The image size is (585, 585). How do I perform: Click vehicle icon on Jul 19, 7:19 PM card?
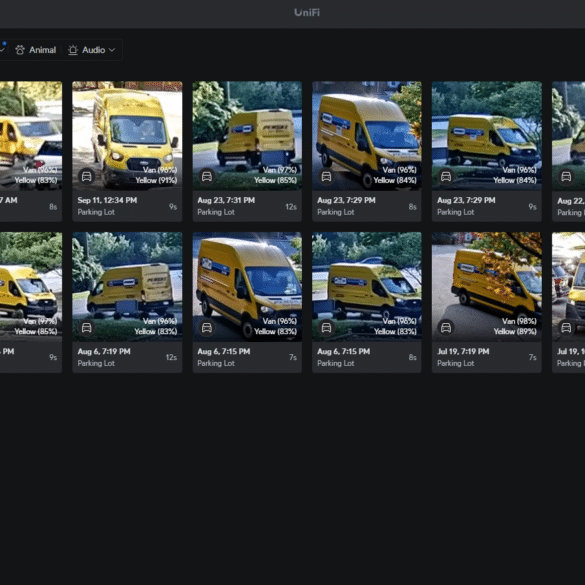pyautogui.click(x=446, y=328)
